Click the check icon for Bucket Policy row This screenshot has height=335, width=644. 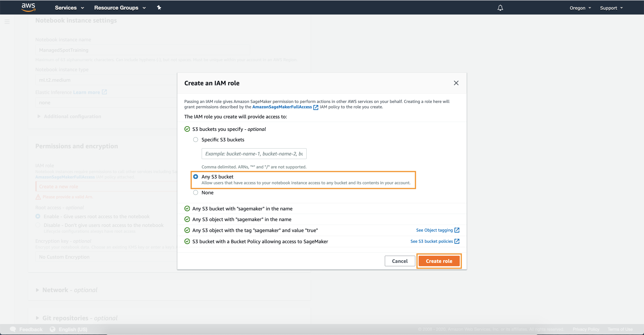pyautogui.click(x=187, y=241)
